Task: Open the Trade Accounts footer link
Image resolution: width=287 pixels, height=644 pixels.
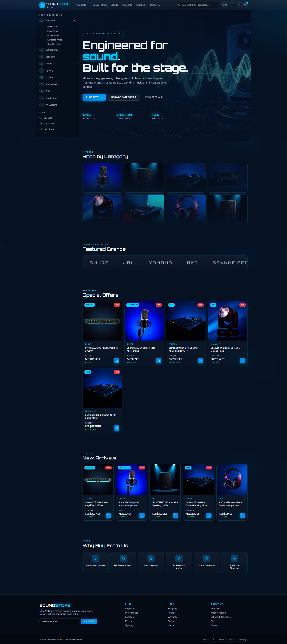Action: (219, 613)
